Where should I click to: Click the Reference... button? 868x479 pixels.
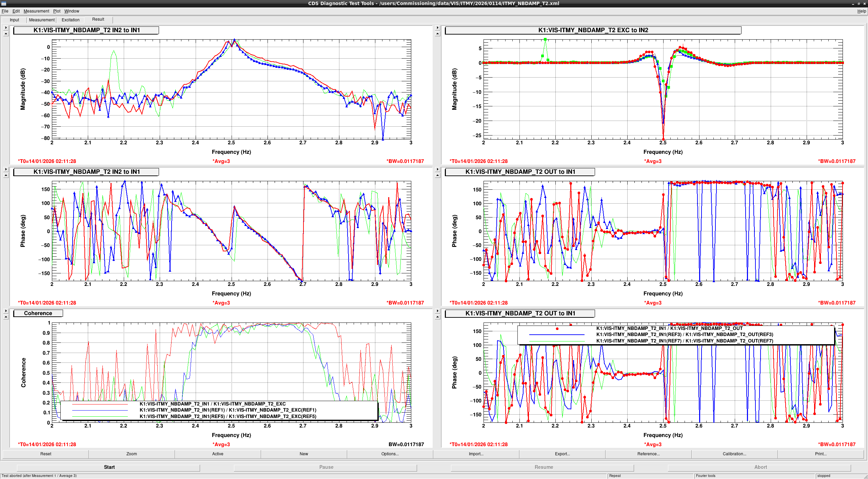[648, 454]
